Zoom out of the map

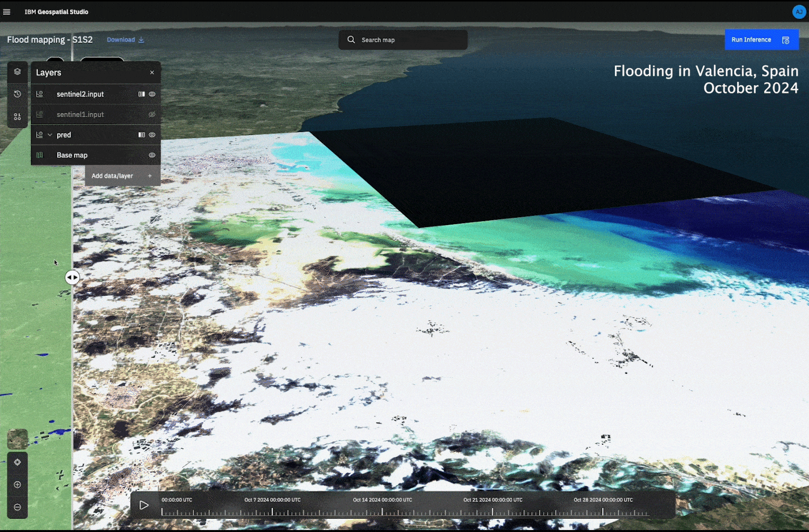(17, 507)
